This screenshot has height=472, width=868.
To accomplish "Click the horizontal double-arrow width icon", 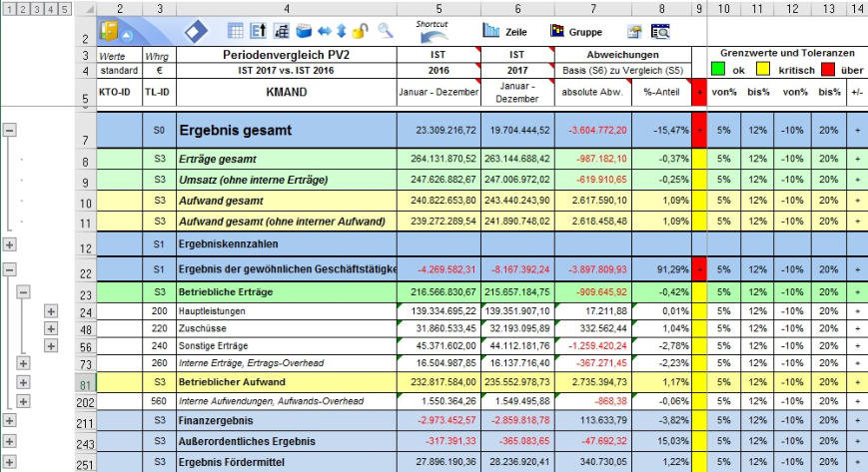I will coord(325,31).
